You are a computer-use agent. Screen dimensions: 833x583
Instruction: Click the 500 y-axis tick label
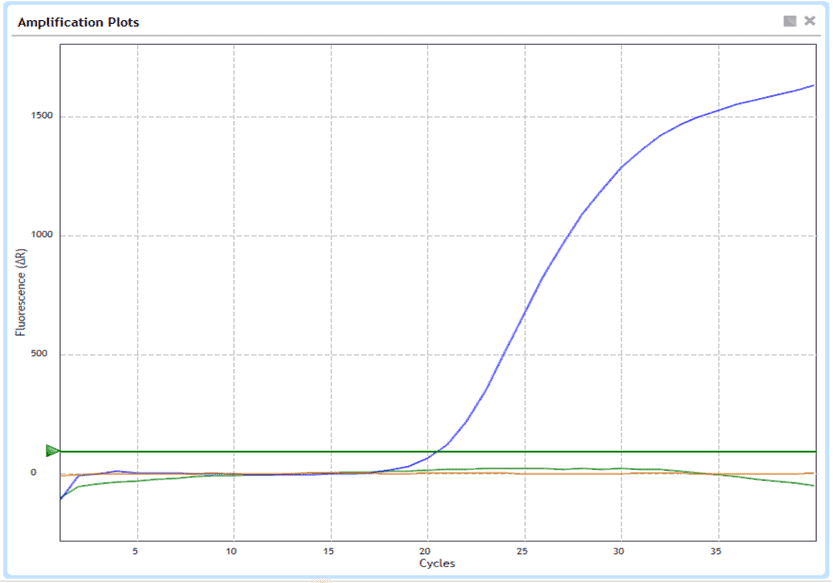pyautogui.click(x=43, y=354)
